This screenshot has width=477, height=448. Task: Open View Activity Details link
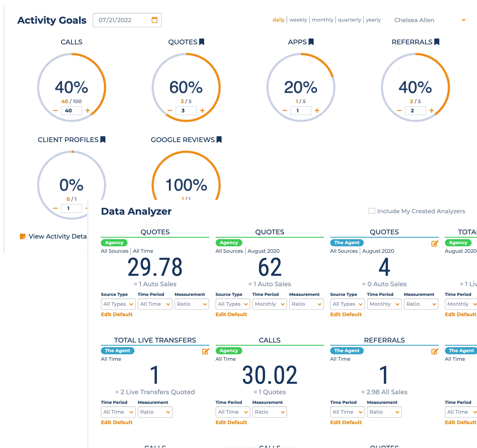pos(58,236)
